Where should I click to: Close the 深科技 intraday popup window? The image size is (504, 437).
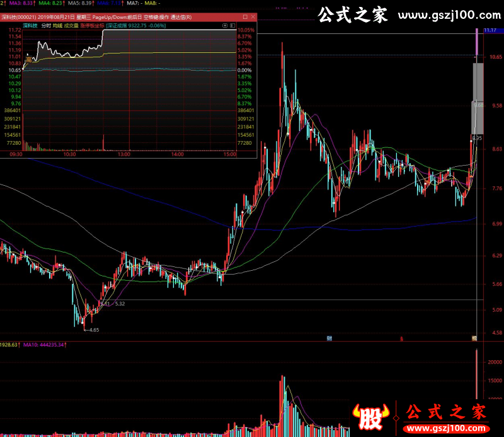click(253, 17)
